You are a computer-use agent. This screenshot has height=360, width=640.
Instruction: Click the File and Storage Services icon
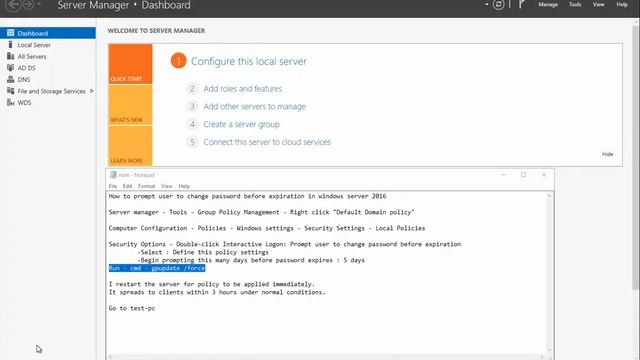(11, 91)
